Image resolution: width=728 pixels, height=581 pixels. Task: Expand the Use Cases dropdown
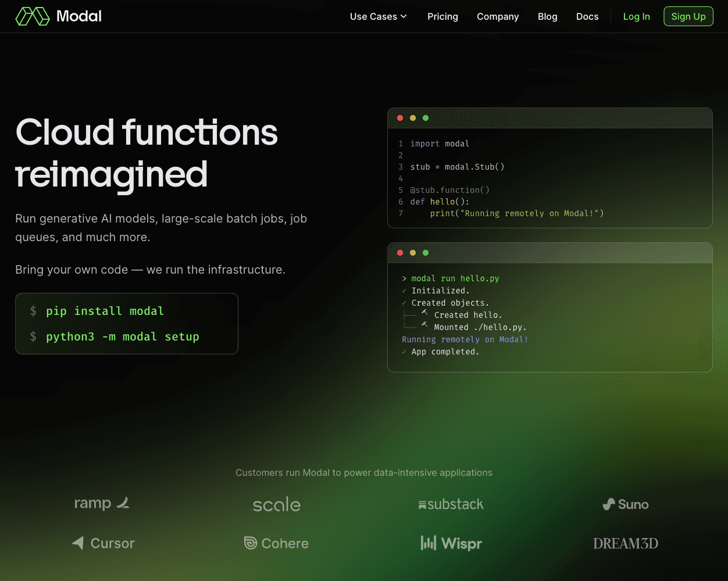tap(379, 16)
